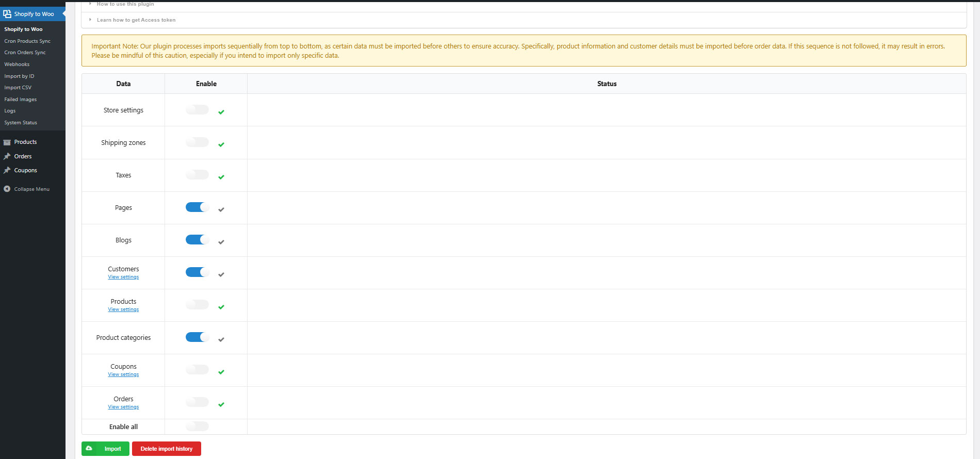Open Cron Products Sync page
980x459 pixels.
pyautogui.click(x=27, y=41)
